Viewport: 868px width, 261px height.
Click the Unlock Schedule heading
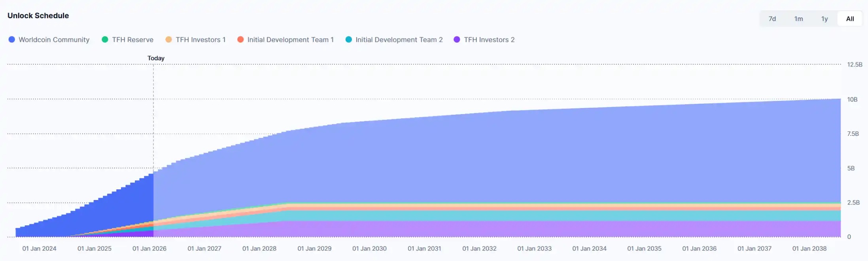38,15
